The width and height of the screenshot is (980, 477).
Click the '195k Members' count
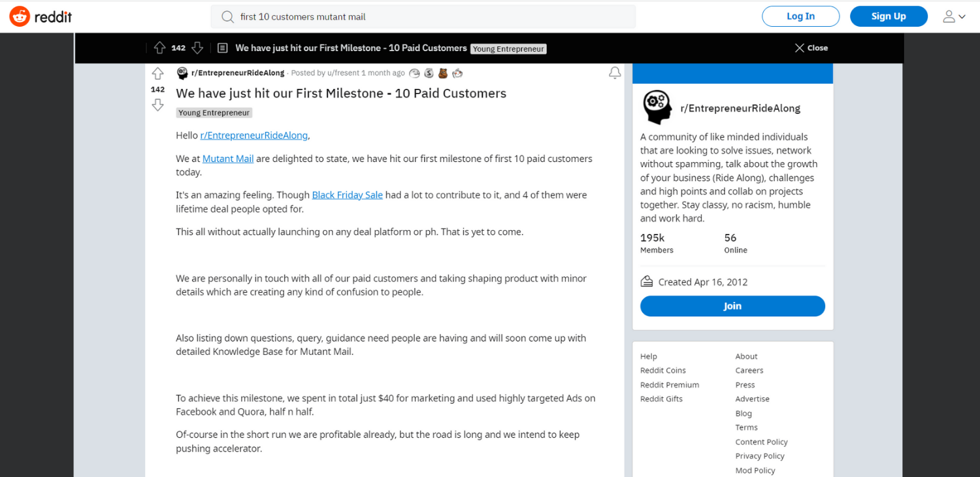point(657,243)
